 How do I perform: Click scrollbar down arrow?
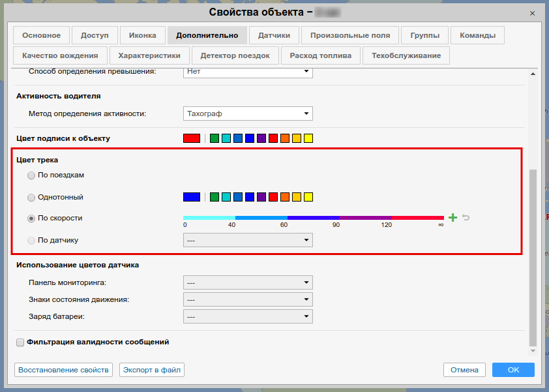click(533, 351)
